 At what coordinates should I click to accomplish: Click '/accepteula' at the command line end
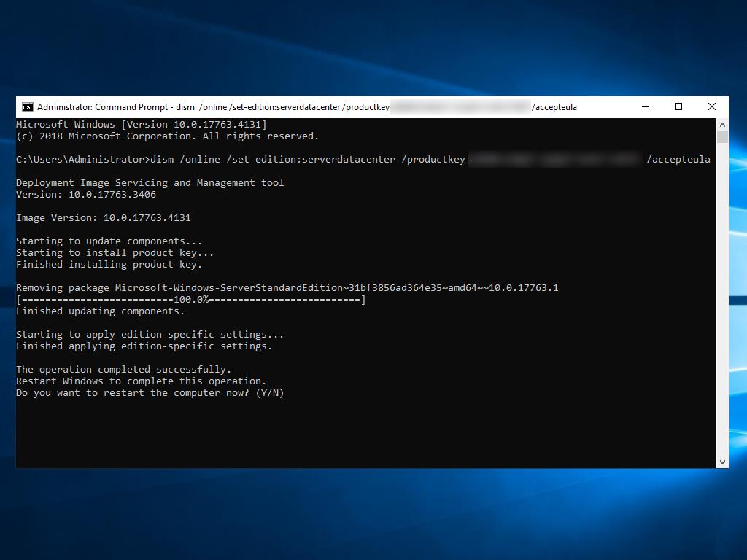coord(678,160)
